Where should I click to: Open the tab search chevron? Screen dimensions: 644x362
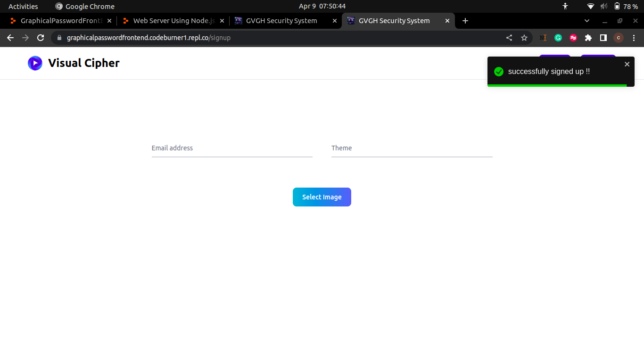point(587,21)
